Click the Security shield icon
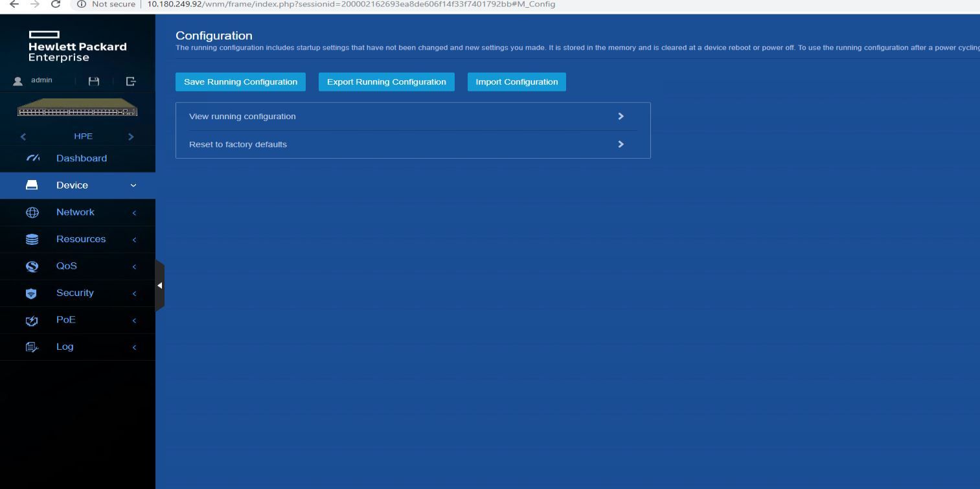Image resolution: width=980 pixels, height=489 pixels. pyautogui.click(x=31, y=293)
